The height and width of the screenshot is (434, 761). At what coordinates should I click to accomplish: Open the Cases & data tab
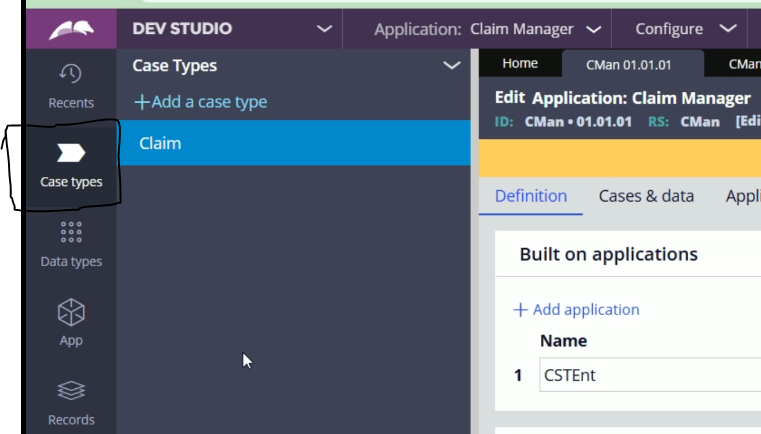tap(646, 196)
